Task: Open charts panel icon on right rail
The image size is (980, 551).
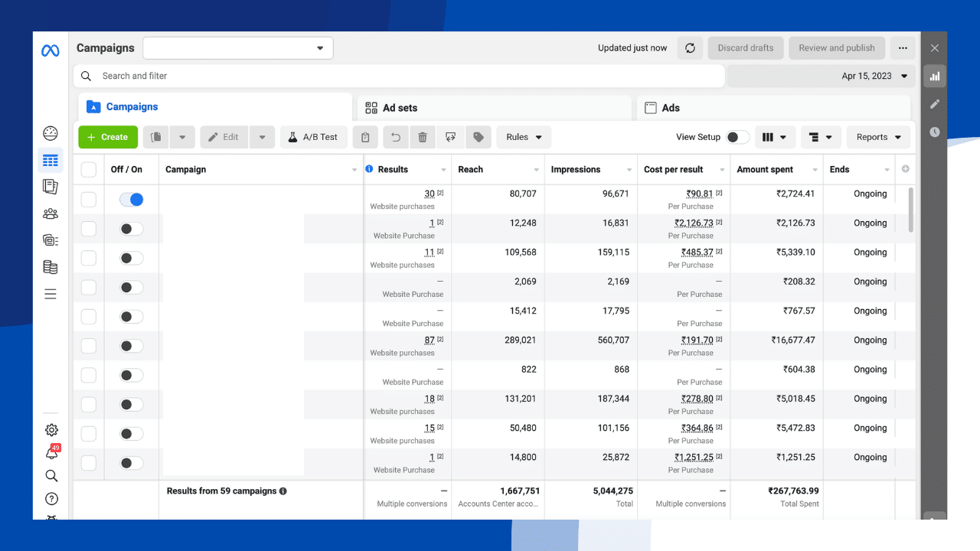Action: tap(935, 76)
